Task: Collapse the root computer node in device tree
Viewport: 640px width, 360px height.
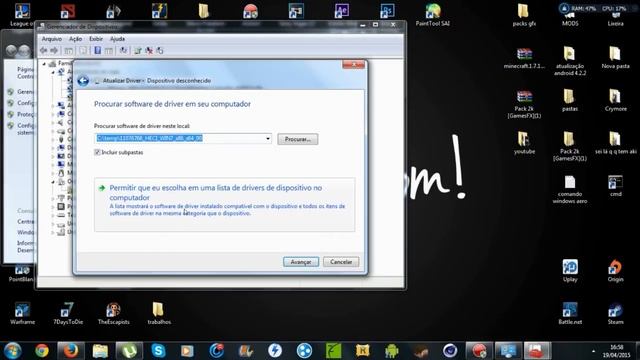Action: [44, 64]
